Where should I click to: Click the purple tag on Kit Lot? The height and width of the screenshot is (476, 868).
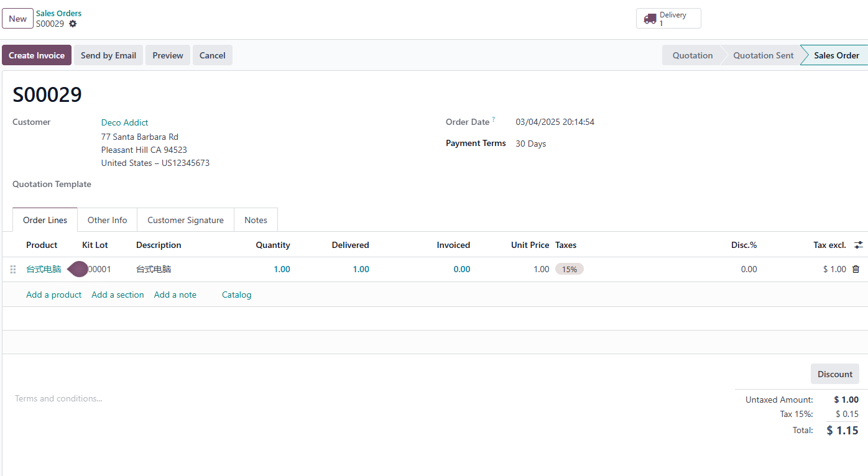[78, 269]
